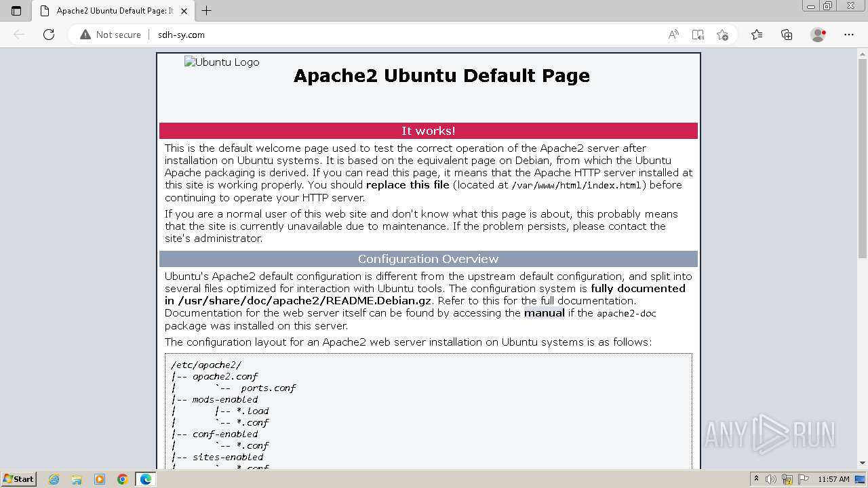Minimize the browser window
This screenshot has width=868, height=488.
pyautogui.click(x=811, y=5)
